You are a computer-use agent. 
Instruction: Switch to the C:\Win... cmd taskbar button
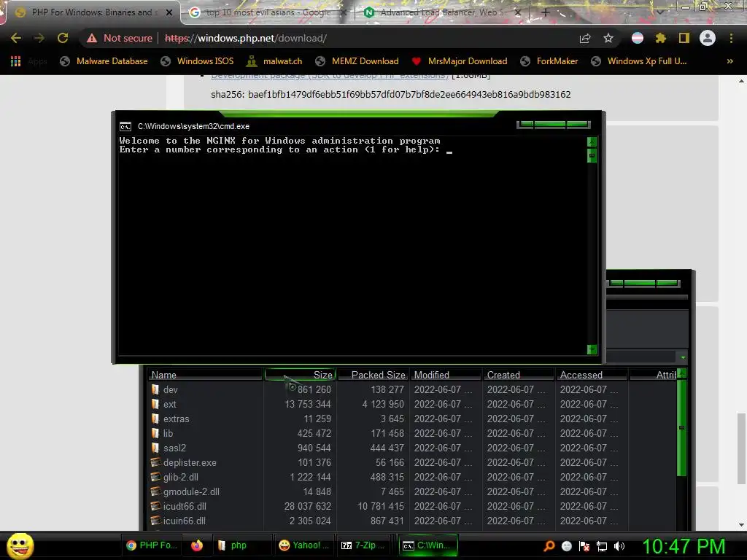427,545
